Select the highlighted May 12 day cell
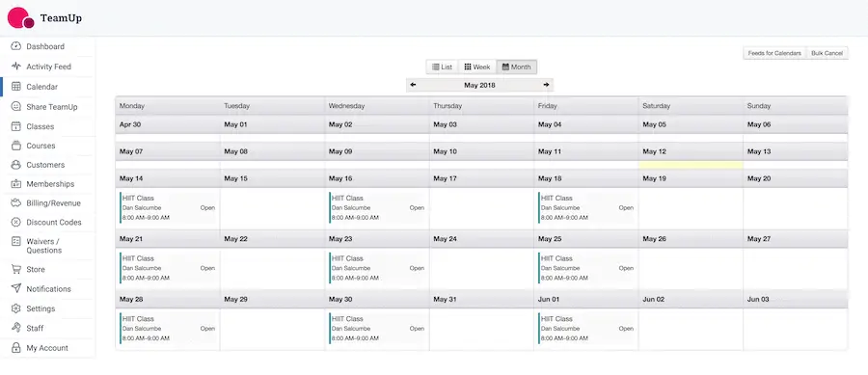 691,165
